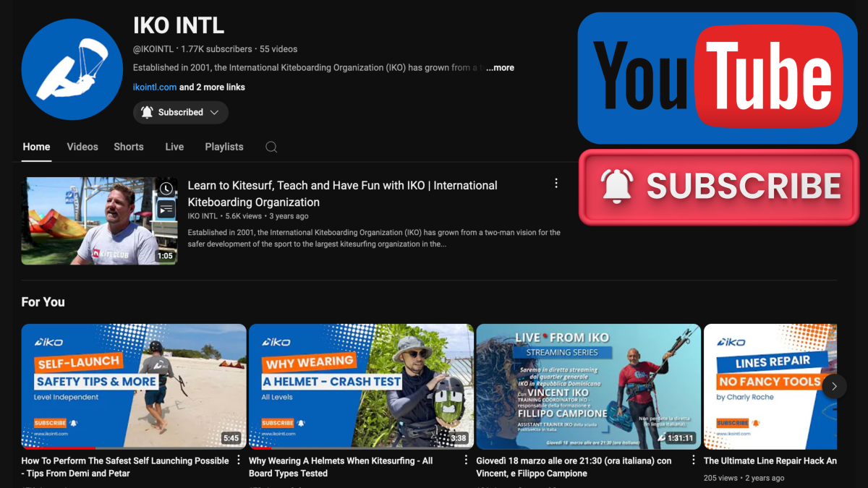Open 'Giovedì 18 marzo alle ore 21:30' title
The width and height of the screenshot is (868, 488).
[574, 467]
